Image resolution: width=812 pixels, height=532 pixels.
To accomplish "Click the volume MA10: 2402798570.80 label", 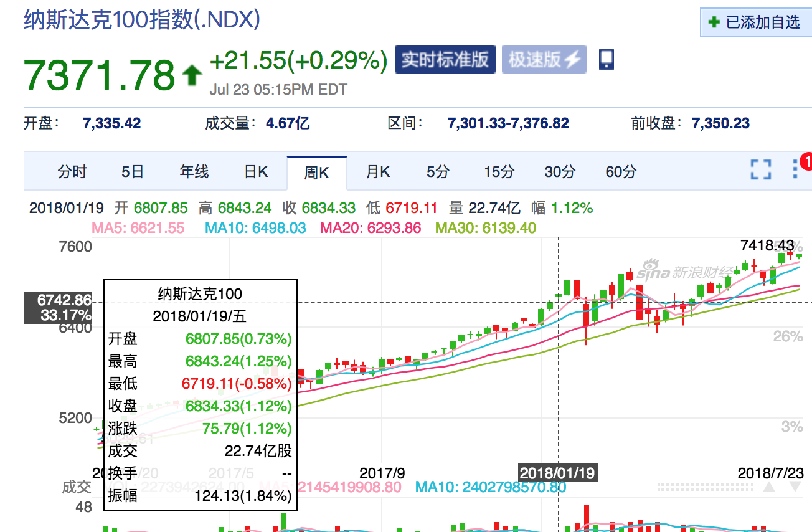I will [491, 487].
